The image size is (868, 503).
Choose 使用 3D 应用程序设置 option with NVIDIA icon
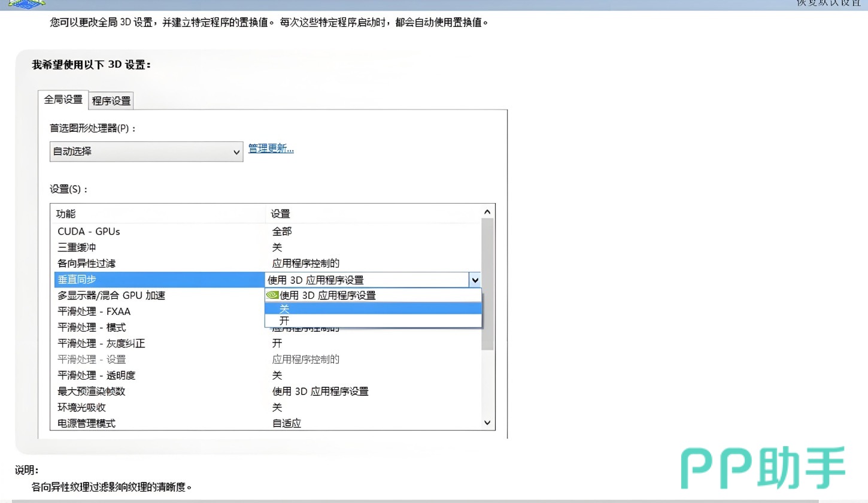tap(373, 295)
